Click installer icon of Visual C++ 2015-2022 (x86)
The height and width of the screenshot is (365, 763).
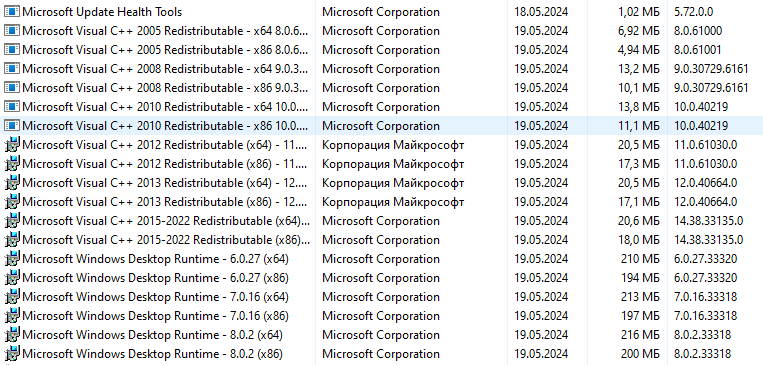click(x=12, y=239)
